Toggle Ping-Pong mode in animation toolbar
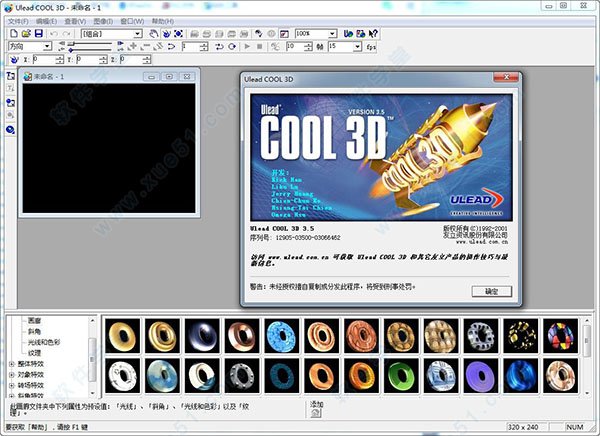The width and height of the screenshot is (600, 436). pos(219,47)
